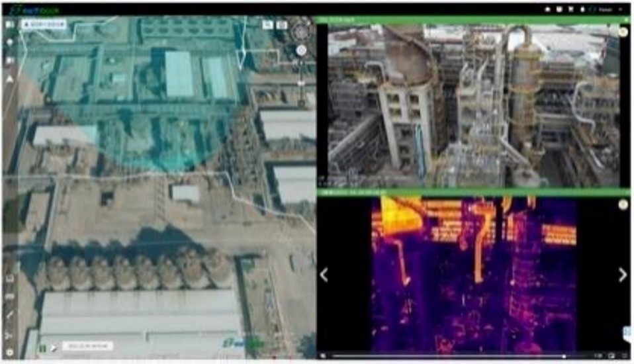Open the video panel icon in sidebar
This screenshot has height=364, width=634.
tap(10, 24)
